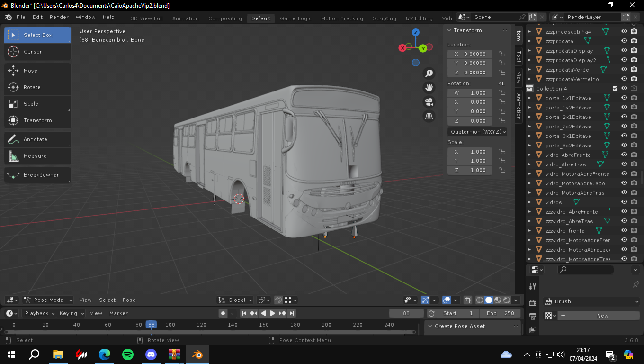
Task: Pick the Rotate tool
Action: point(38,87)
